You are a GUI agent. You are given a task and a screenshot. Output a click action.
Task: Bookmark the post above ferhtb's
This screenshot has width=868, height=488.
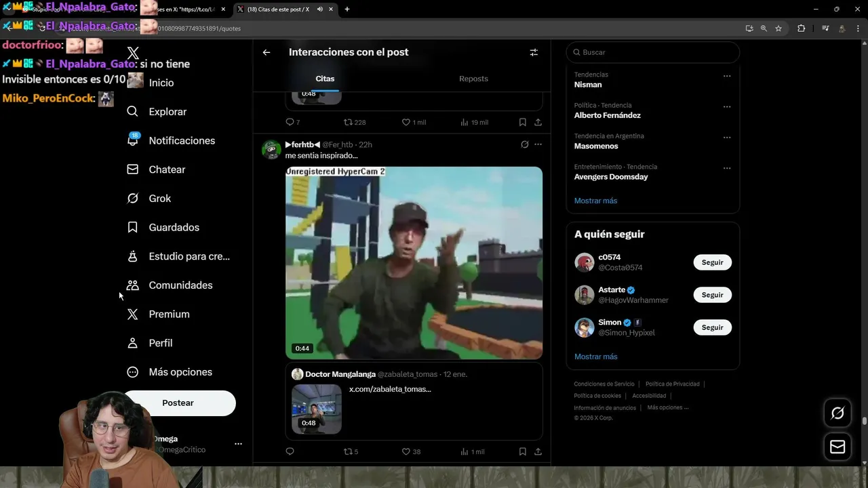pos(522,123)
